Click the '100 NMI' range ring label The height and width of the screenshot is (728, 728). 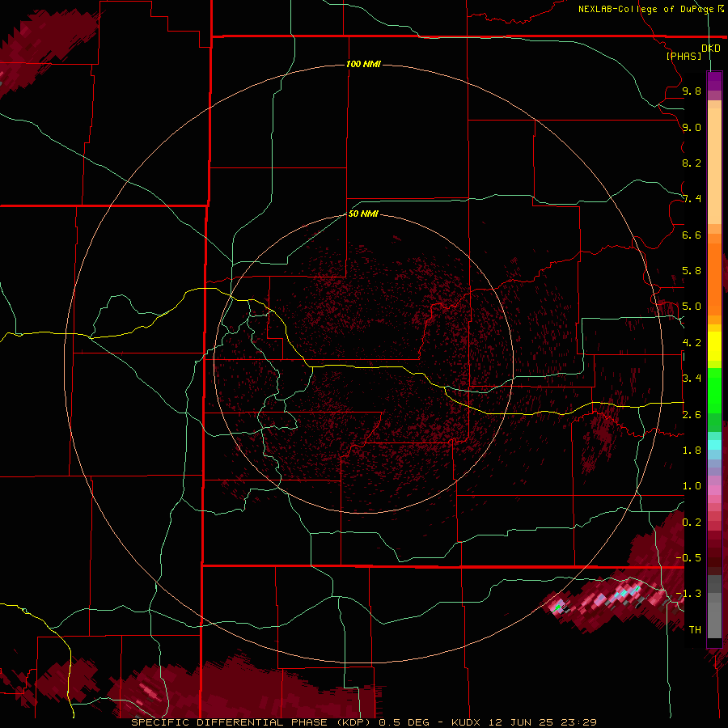363,64
